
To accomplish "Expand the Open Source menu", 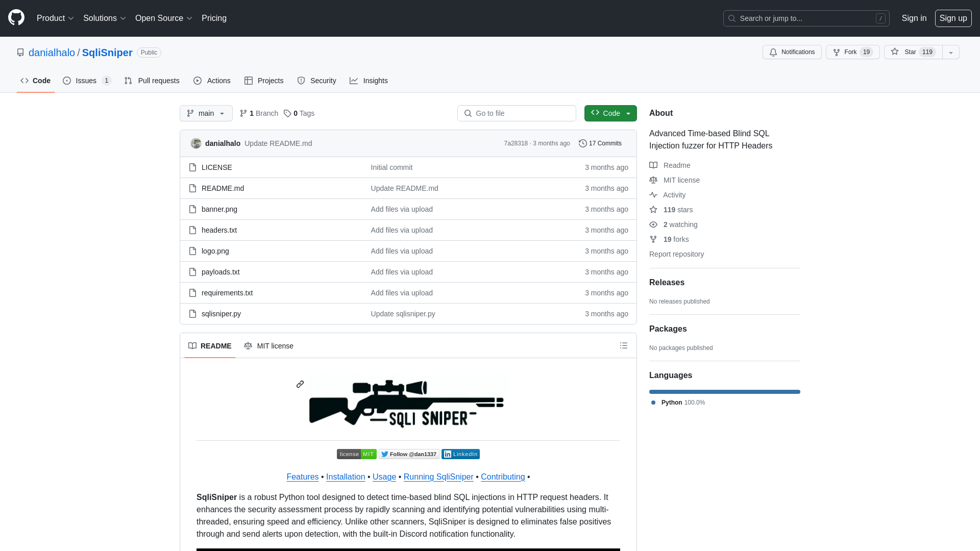I will (163, 18).
